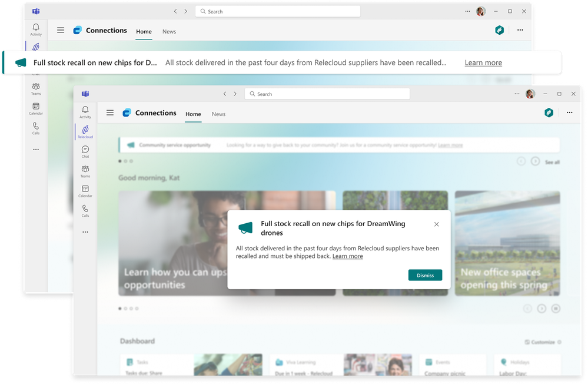Click the Teams logo in back window title bar
This screenshot has width=588, height=384.
[36, 11]
